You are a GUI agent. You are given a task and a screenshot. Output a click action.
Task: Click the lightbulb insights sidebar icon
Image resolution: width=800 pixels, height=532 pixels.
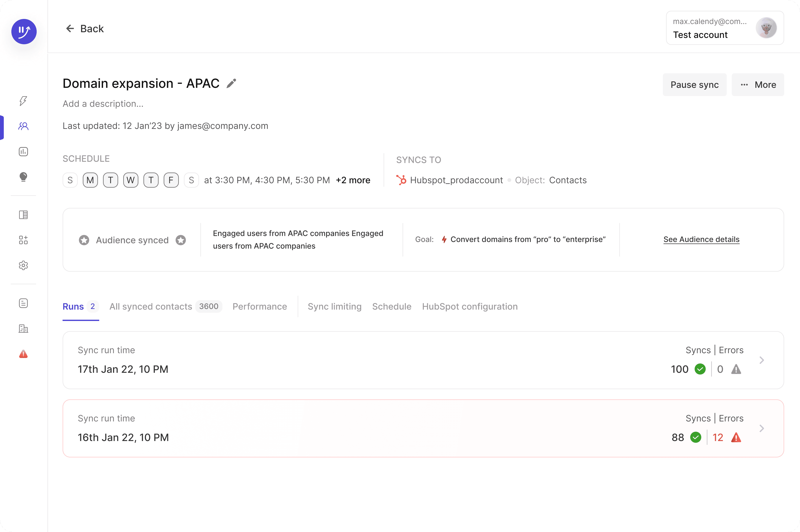tap(23, 177)
